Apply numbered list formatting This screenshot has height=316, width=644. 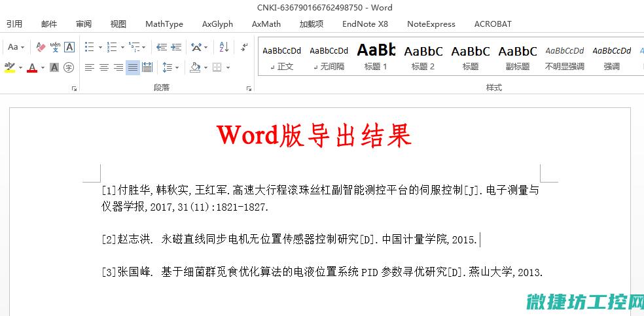[x=112, y=47]
